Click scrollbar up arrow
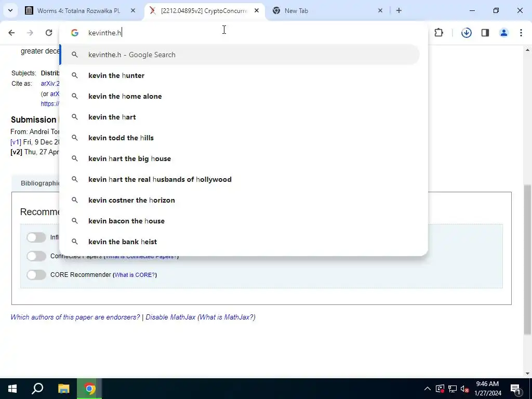 click(527, 50)
